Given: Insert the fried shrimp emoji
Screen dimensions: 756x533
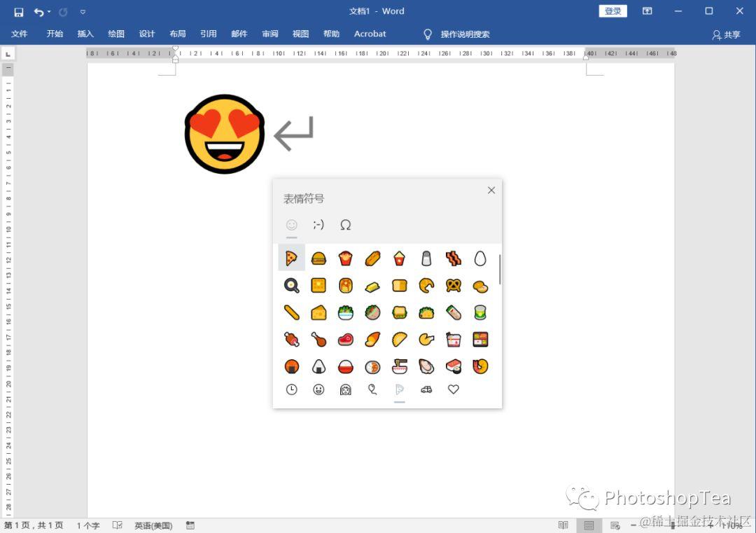Looking at the screenshot, I should click(480, 366).
